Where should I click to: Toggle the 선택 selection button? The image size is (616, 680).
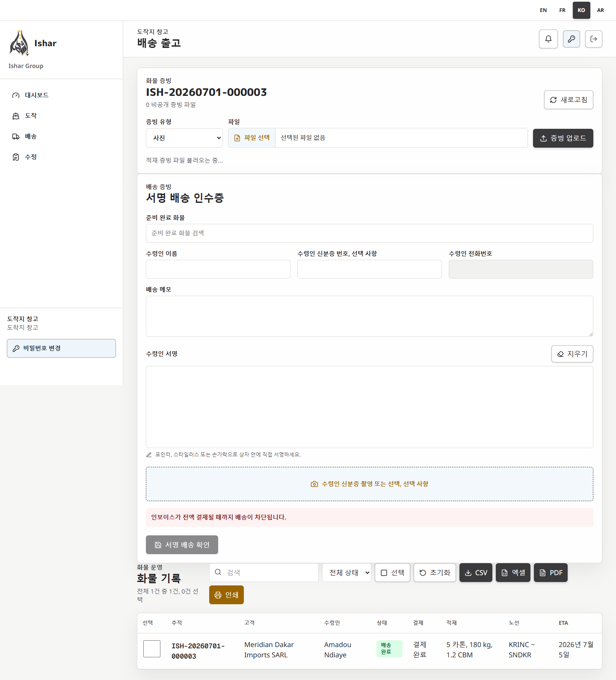coord(392,573)
